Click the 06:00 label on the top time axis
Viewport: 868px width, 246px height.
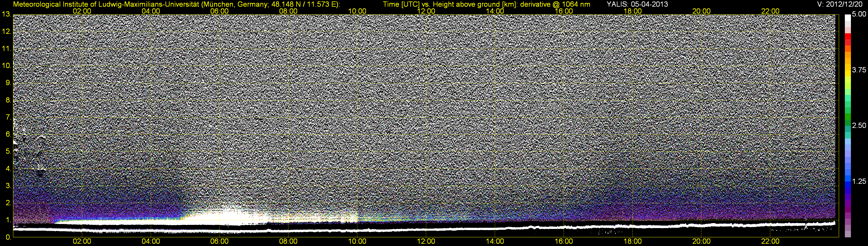coord(219,11)
